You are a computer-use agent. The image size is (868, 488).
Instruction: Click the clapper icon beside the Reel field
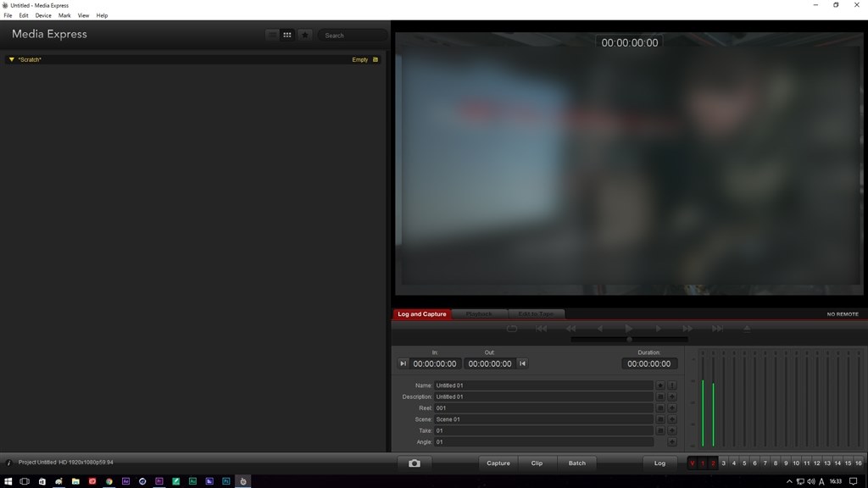(660, 408)
